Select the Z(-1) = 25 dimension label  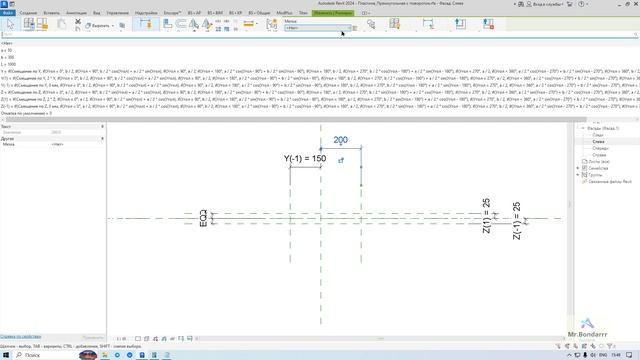pos(517,220)
